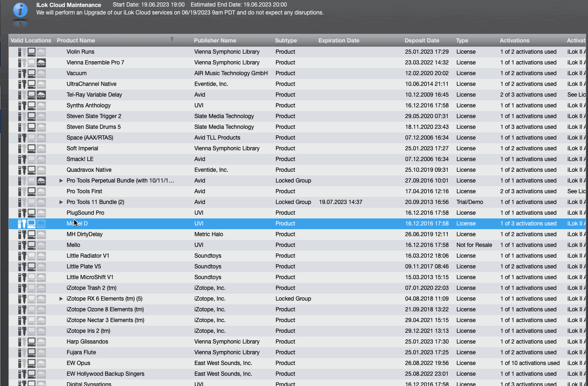Sort licenses by Deposit Date column header
Image resolution: width=588 pixels, height=386 pixels.
[x=422, y=41]
